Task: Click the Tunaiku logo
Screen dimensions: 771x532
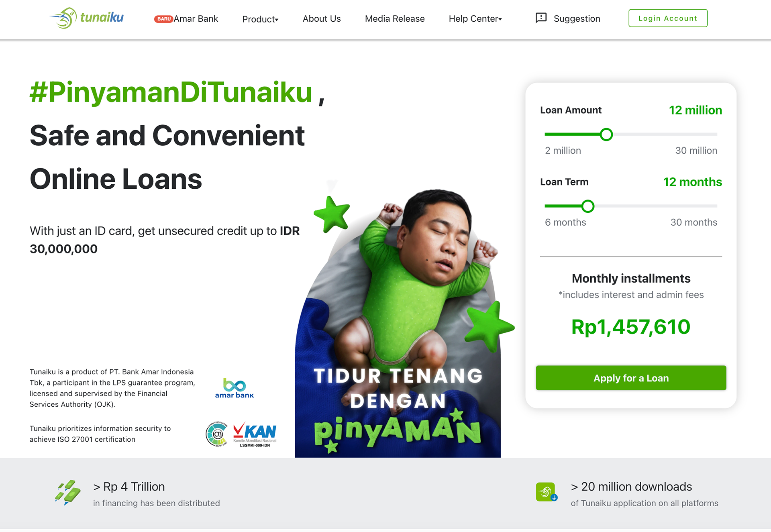Action: (87, 18)
